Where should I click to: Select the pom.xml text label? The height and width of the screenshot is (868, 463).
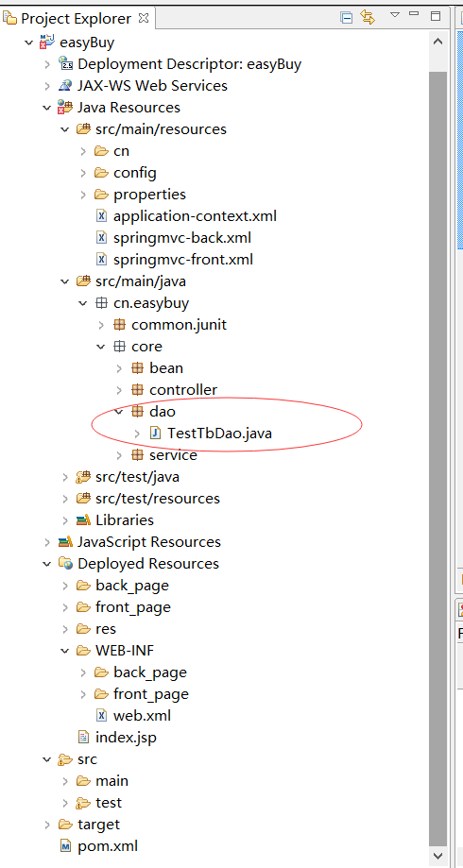108,846
